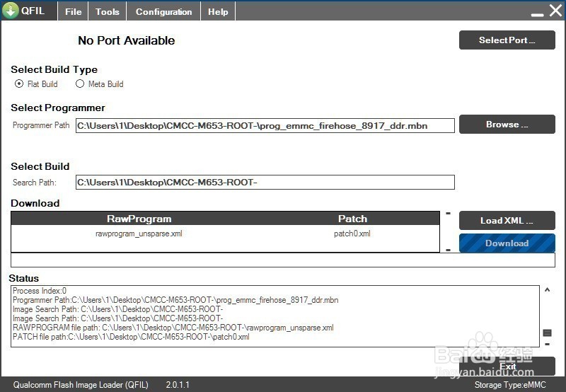
Task: Click the RAWPROGRAM file path status line
Action: (x=173, y=328)
